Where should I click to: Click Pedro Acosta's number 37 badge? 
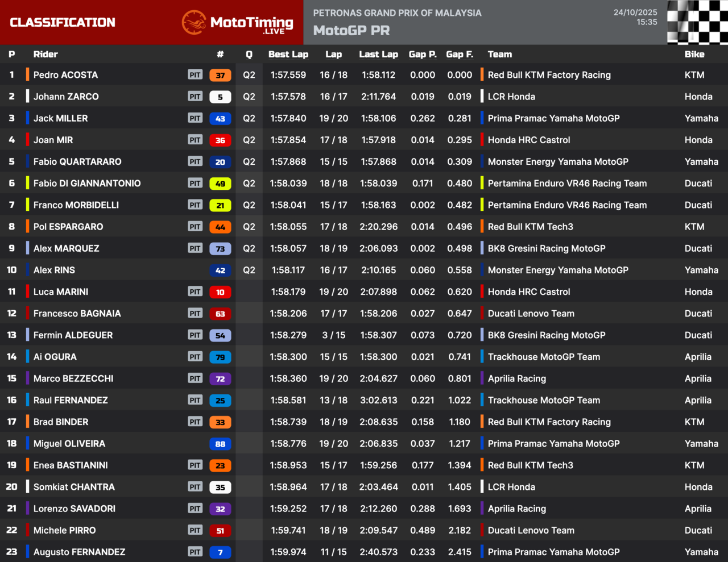click(x=220, y=75)
